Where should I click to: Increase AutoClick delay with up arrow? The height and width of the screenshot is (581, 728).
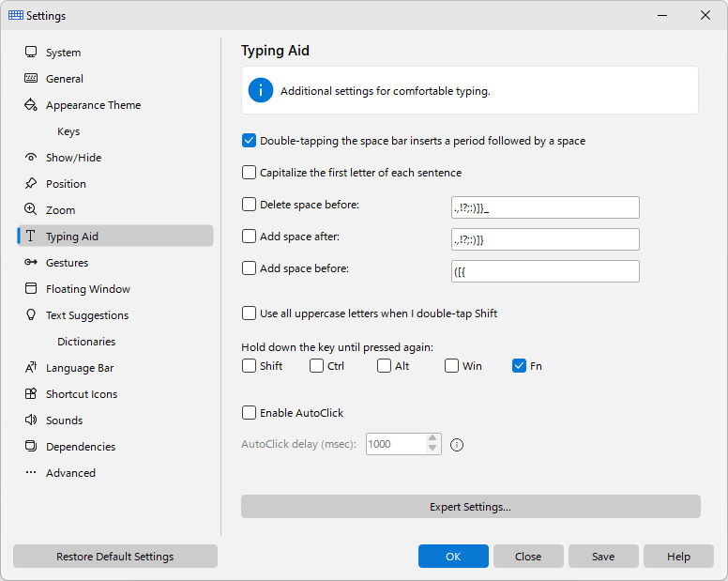point(432,439)
